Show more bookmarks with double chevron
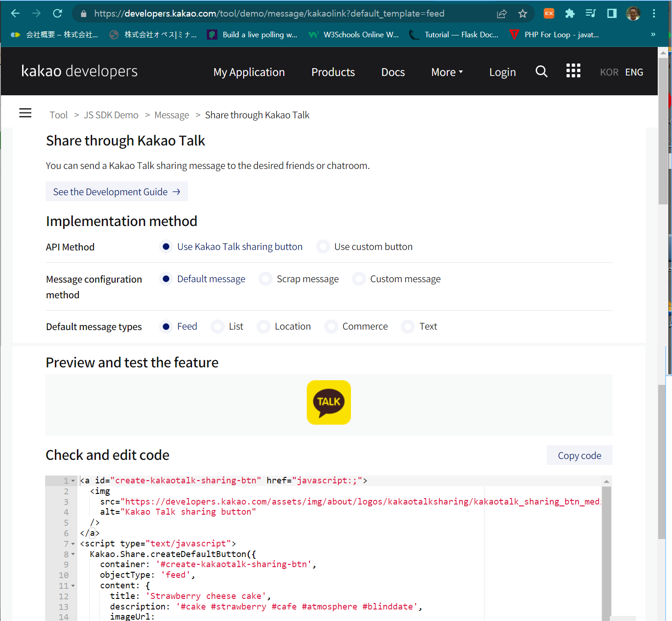Screen dimensions: 672x621 [x=653, y=35]
